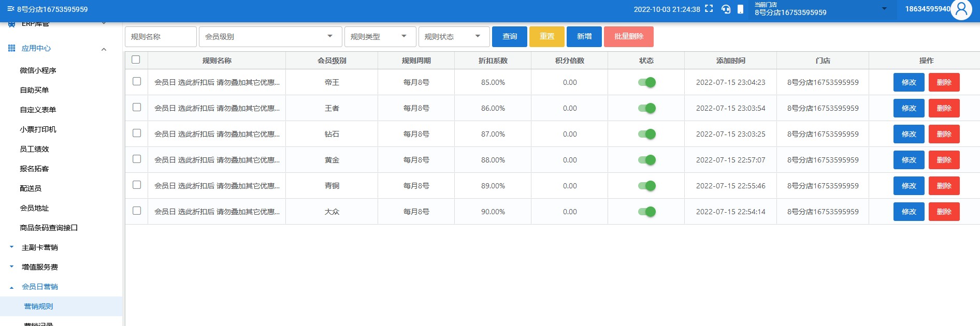This screenshot has height=326, width=980.
Task: Click the yellow 重置 button
Action: tap(546, 37)
